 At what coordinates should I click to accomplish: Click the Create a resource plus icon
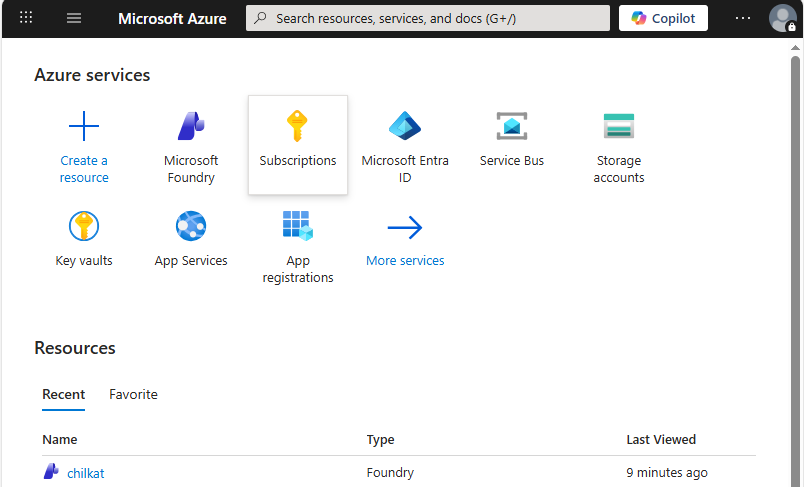pos(84,127)
